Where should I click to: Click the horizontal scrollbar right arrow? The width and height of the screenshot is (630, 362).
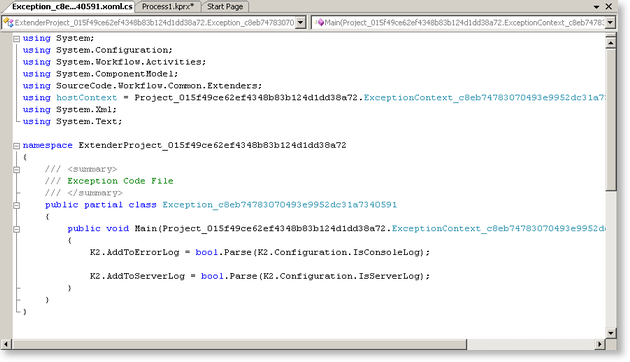(599, 344)
